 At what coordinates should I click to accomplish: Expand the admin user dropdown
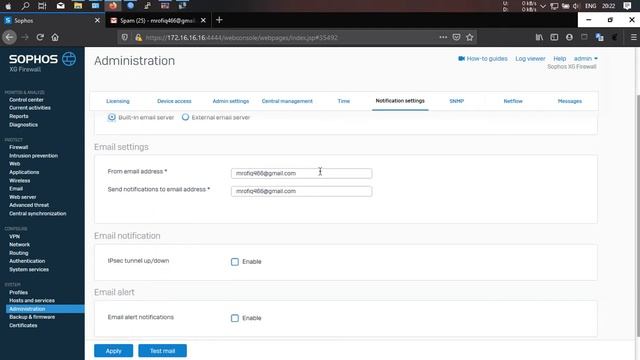[585, 59]
